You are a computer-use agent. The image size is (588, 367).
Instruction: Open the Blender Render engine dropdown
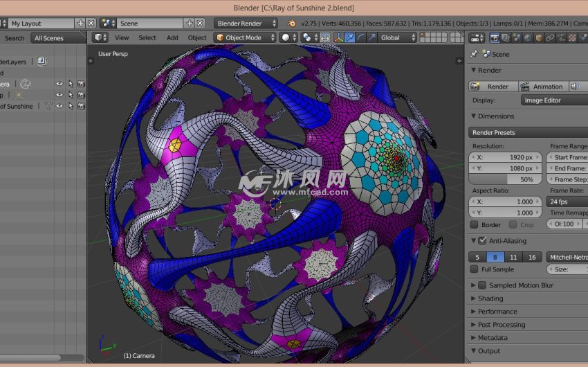(x=246, y=23)
